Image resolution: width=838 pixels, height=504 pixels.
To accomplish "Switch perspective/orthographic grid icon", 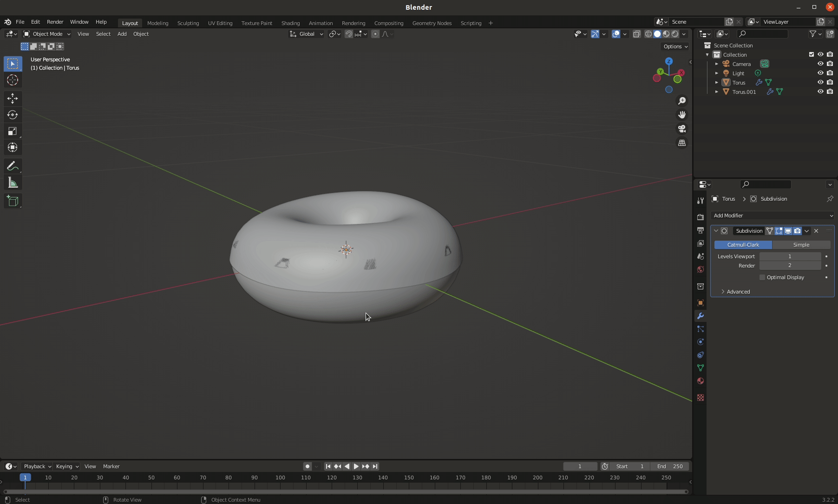I will click(682, 143).
